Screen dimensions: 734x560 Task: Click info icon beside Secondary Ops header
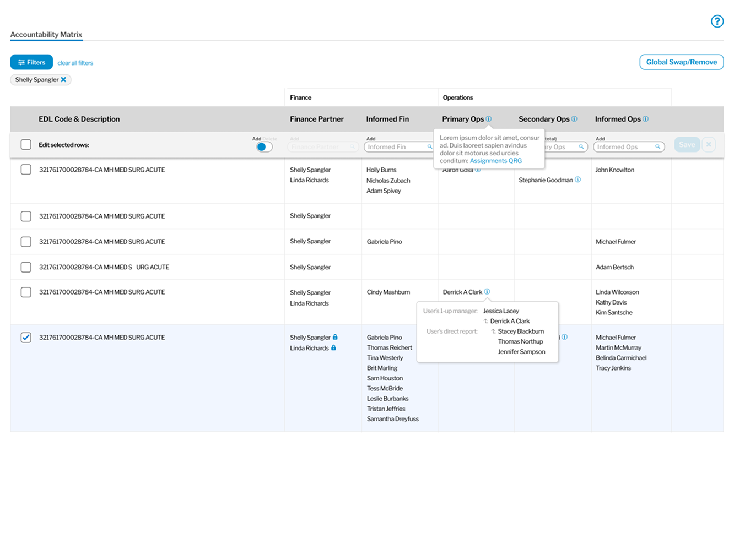(574, 119)
